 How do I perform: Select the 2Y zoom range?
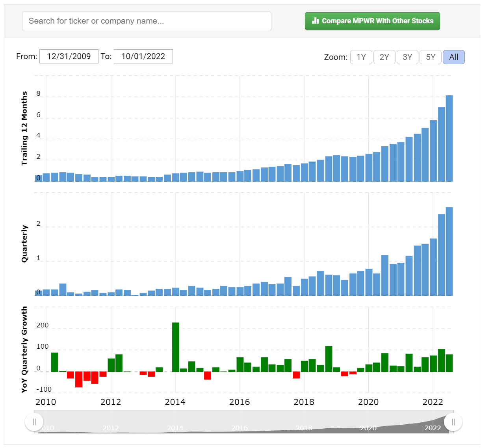pyautogui.click(x=384, y=57)
